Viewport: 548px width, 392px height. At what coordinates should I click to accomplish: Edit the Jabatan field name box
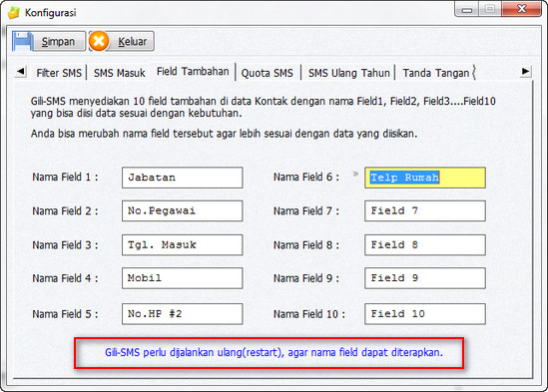coord(182,178)
